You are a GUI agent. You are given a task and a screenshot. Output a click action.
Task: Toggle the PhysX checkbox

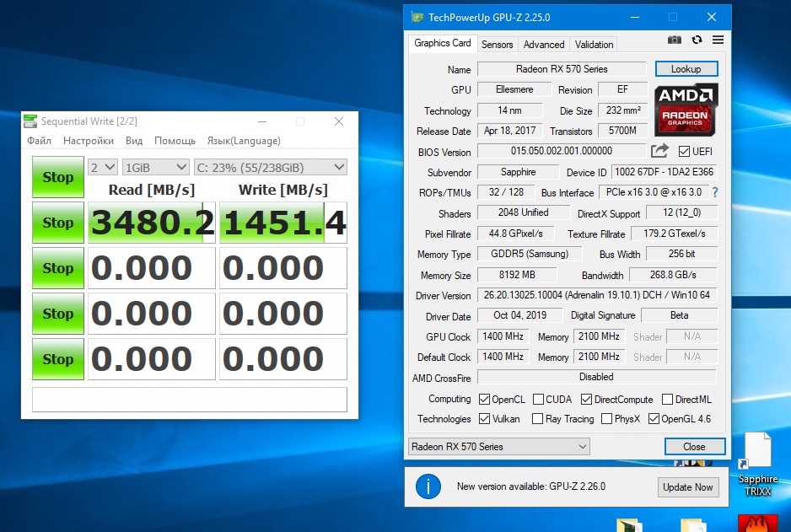coord(607,418)
